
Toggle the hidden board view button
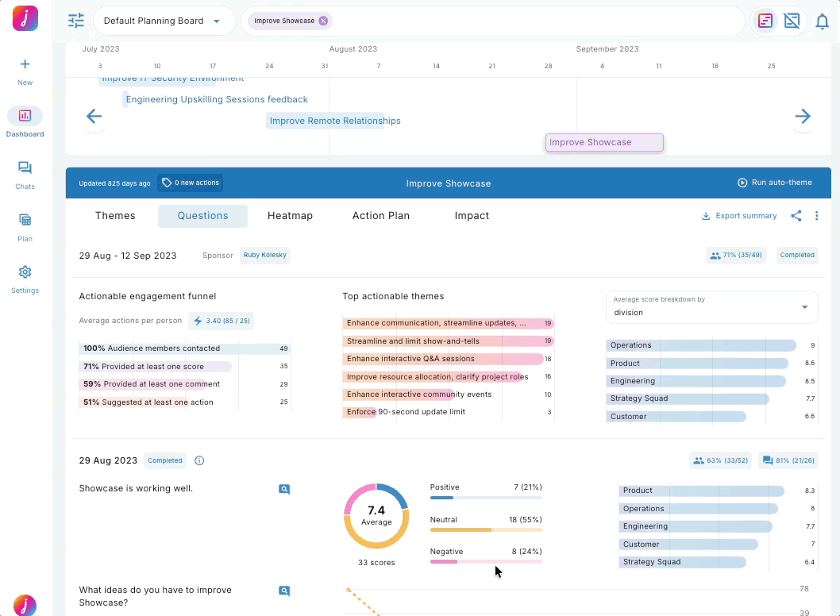pos(792,21)
